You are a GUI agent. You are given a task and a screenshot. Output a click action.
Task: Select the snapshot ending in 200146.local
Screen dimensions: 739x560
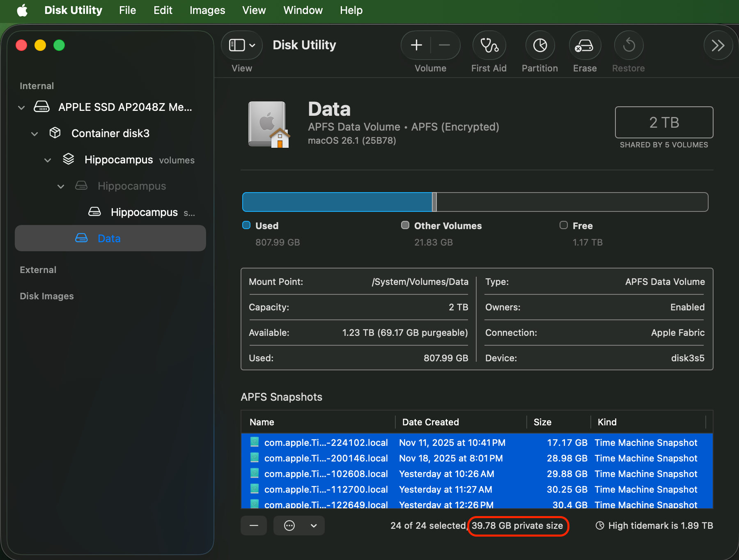coord(326,458)
